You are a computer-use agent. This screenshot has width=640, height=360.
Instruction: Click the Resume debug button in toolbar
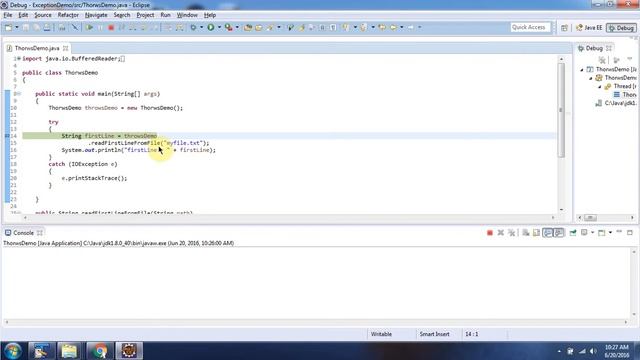[89, 27]
